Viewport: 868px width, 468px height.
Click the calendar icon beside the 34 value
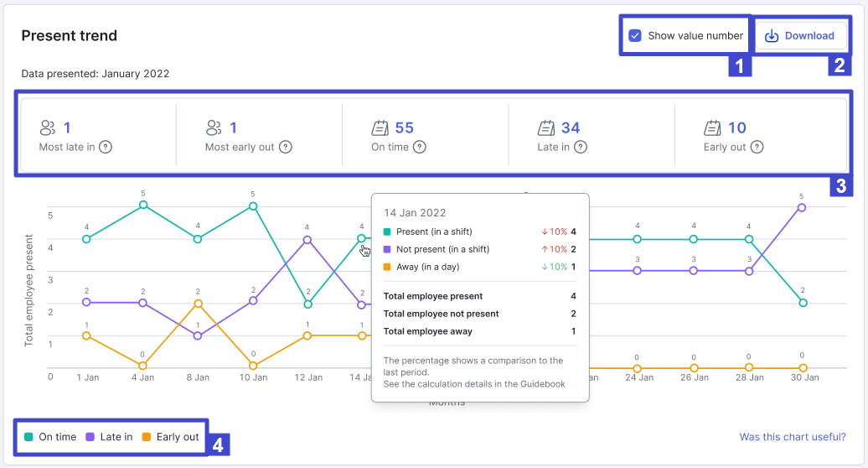546,128
